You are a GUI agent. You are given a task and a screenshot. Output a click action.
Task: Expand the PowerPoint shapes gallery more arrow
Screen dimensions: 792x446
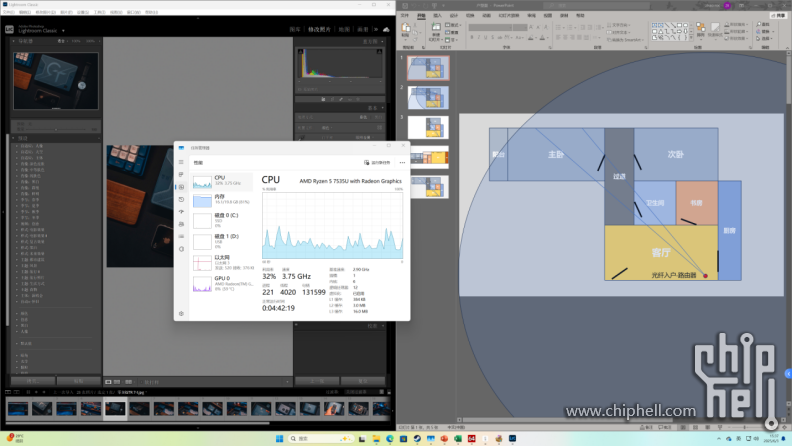691,38
